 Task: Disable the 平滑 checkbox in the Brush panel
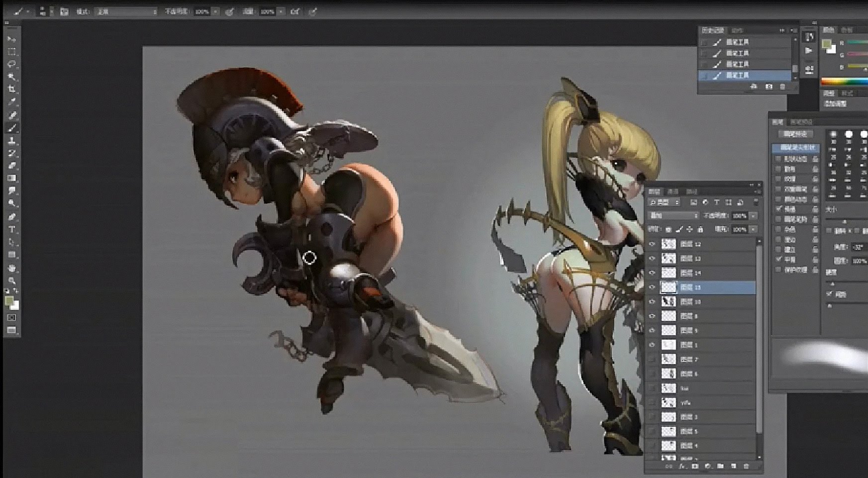click(777, 259)
